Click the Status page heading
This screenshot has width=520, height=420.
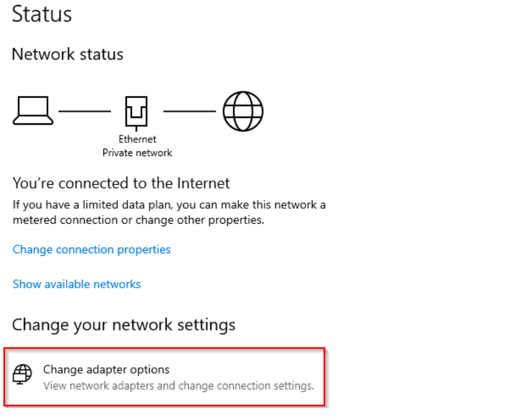click(42, 14)
